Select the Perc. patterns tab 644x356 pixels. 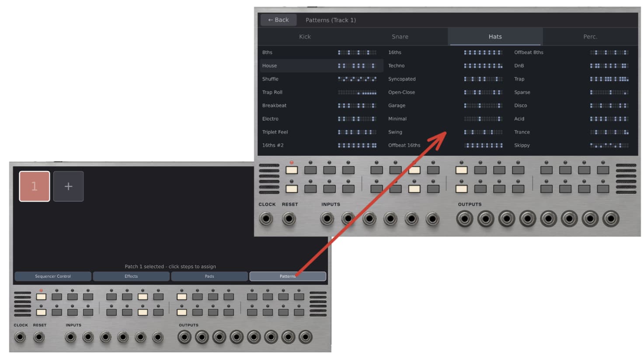(x=590, y=37)
